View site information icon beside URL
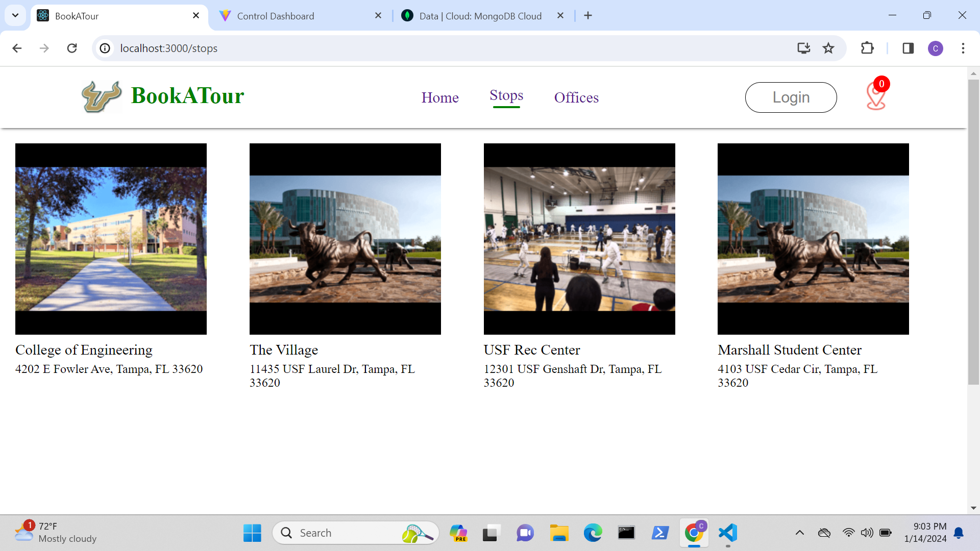980x551 pixels. click(105, 48)
